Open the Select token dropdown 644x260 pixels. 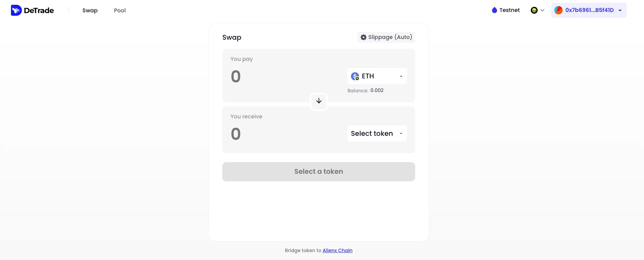click(x=377, y=133)
